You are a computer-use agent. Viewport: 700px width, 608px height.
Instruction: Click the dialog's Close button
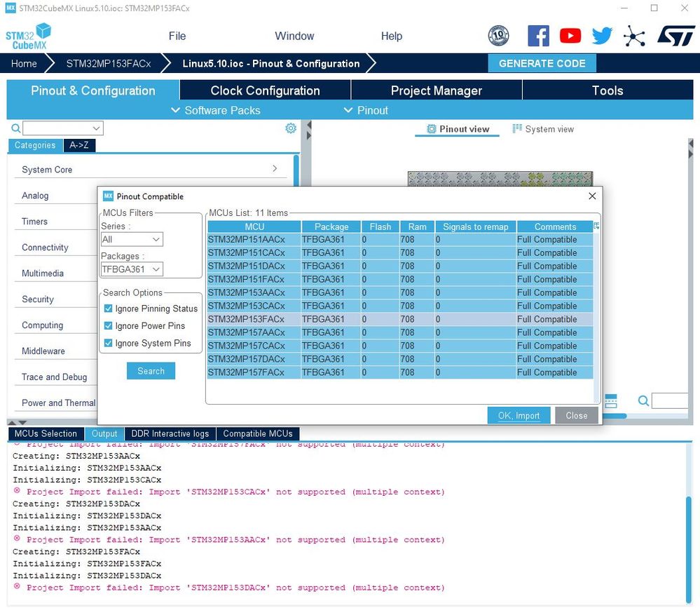point(577,415)
